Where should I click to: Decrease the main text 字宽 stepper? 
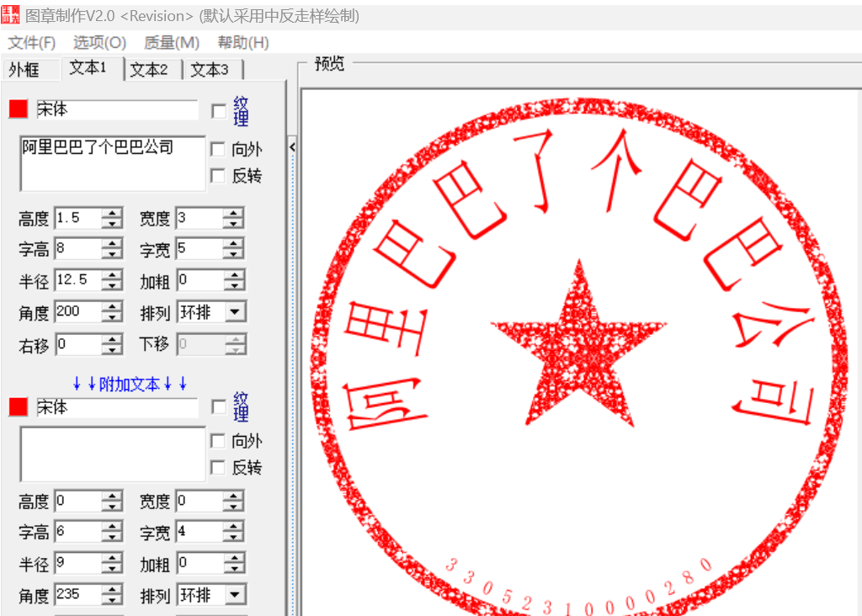coord(234,254)
